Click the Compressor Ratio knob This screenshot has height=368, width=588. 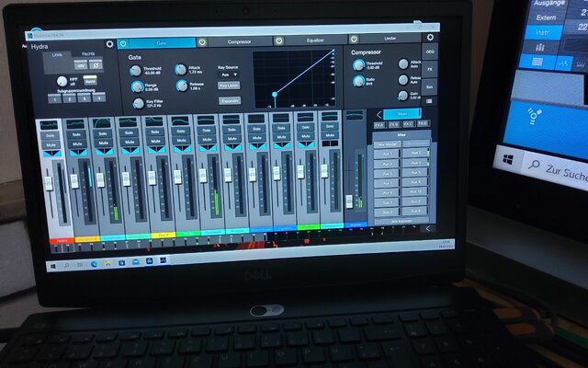(359, 81)
